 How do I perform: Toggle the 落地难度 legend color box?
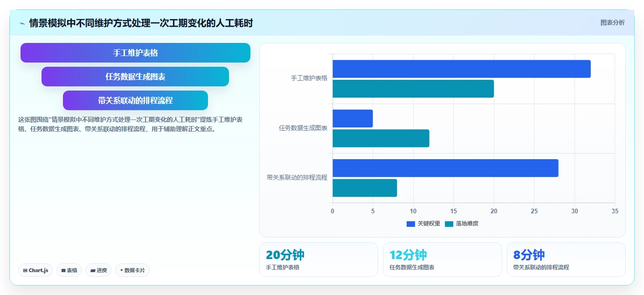click(x=449, y=224)
